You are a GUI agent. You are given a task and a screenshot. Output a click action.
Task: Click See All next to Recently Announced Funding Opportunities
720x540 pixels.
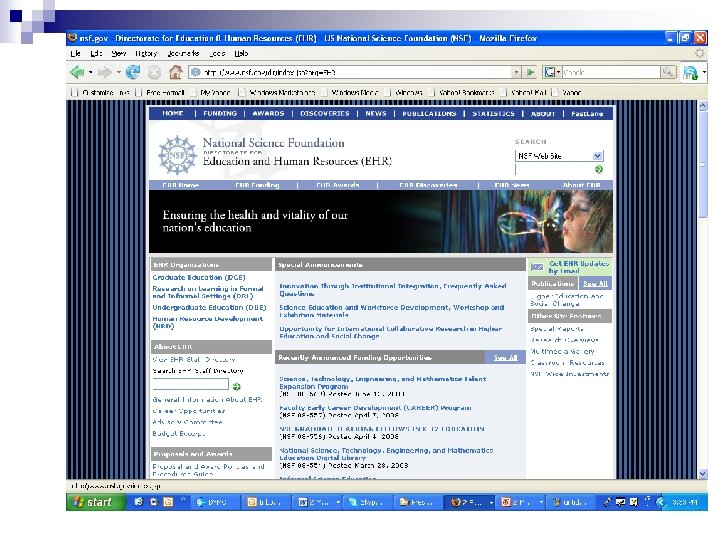point(505,358)
